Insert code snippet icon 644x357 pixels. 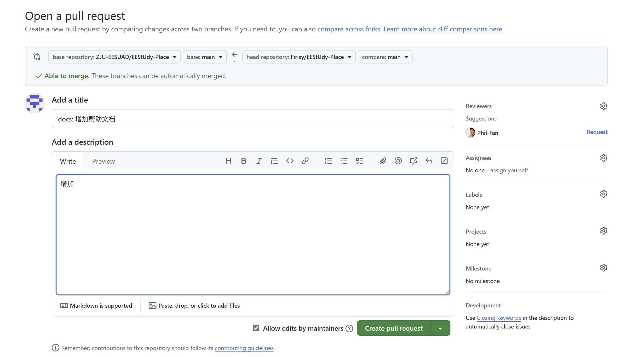[290, 161]
